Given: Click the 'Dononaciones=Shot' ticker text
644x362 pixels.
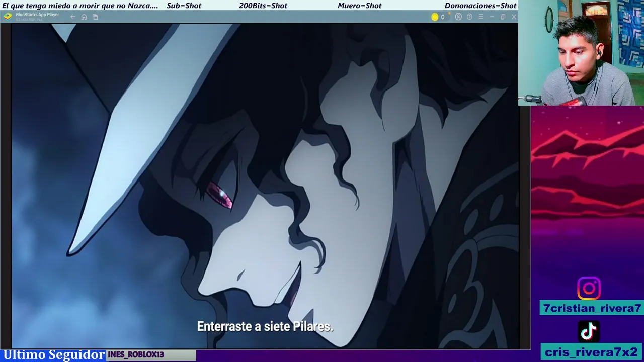Looking at the screenshot, I should pos(480,6).
